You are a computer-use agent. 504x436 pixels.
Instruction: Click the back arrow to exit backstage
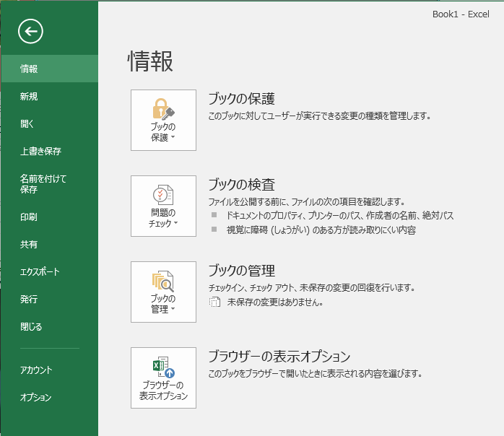click(x=30, y=31)
